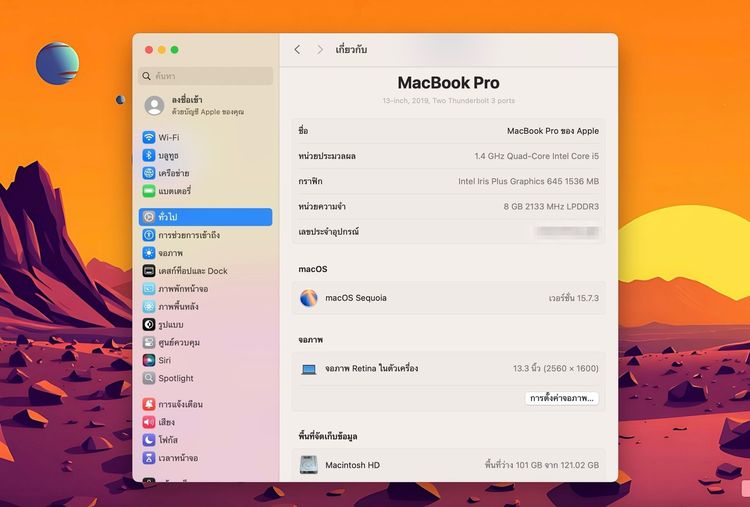The width and height of the screenshot is (750, 507).
Task: Click the Macintosh HD label
Action: point(353,465)
